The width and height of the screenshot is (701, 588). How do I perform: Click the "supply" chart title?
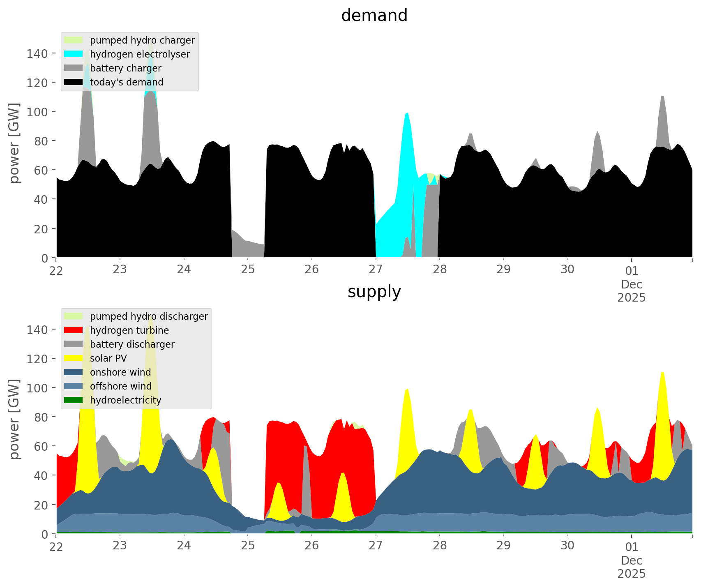click(374, 292)
